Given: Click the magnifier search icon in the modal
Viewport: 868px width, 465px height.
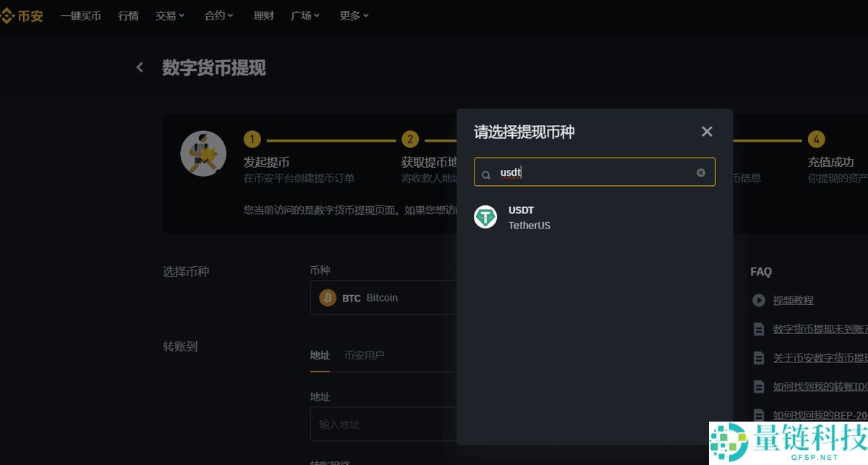Looking at the screenshot, I should click(487, 172).
